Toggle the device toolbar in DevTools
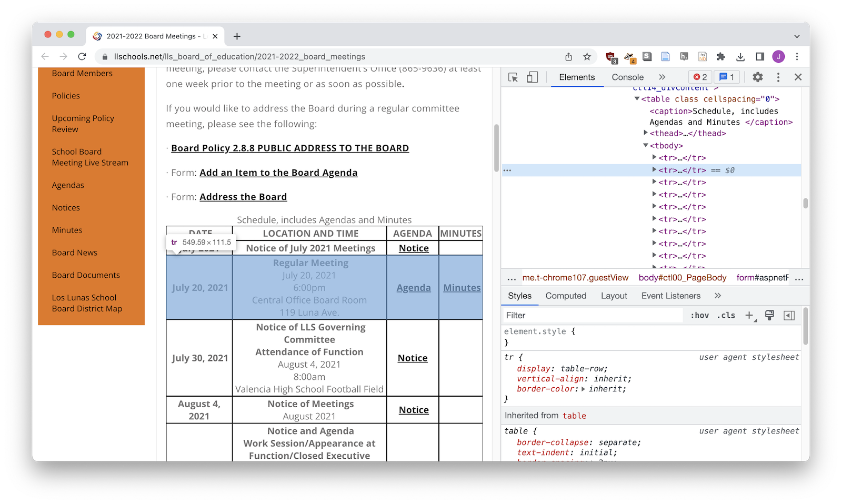This screenshot has width=842, height=504. pyautogui.click(x=533, y=77)
